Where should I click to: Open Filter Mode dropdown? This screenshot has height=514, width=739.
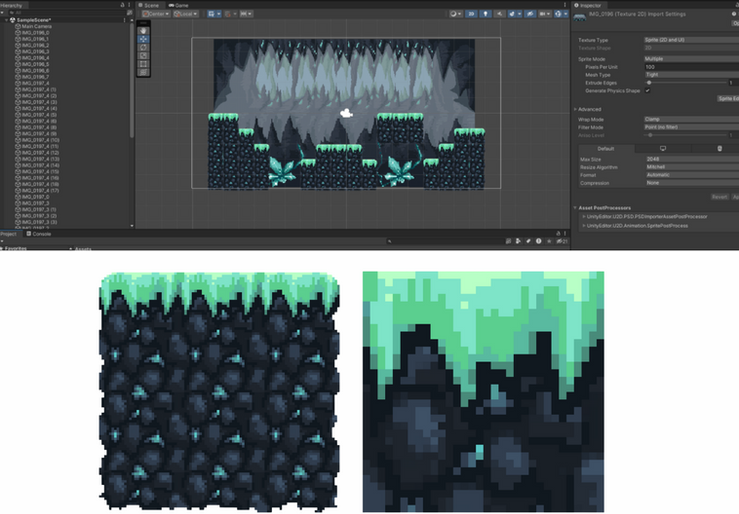(691, 127)
